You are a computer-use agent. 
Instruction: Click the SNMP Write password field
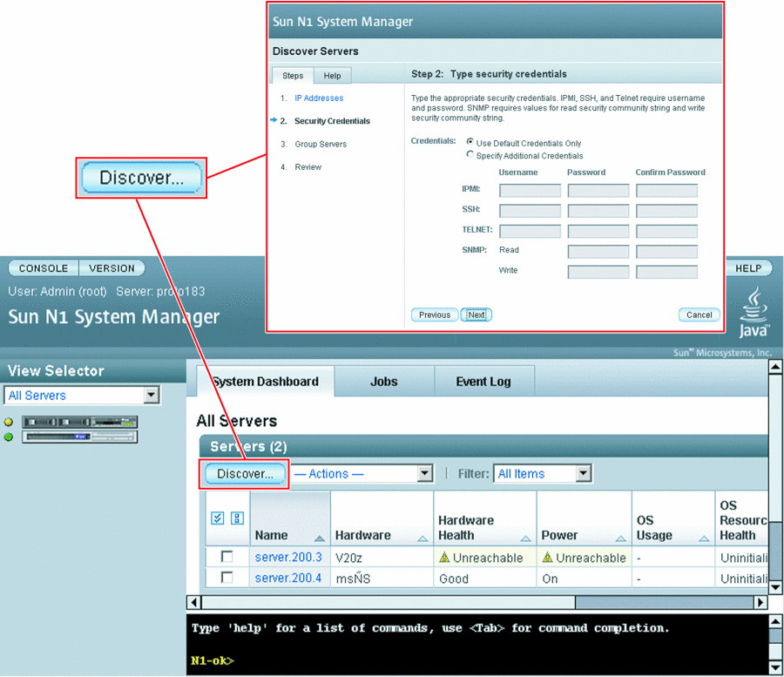[598, 272]
